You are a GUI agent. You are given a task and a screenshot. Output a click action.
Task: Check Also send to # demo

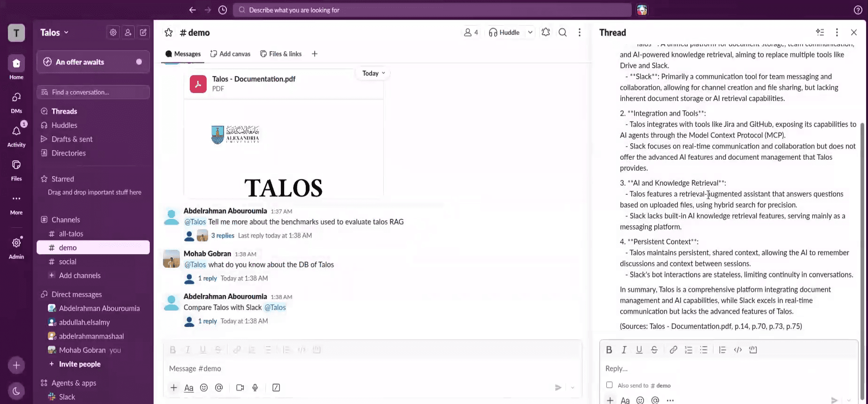pyautogui.click(x=609, y=385)
